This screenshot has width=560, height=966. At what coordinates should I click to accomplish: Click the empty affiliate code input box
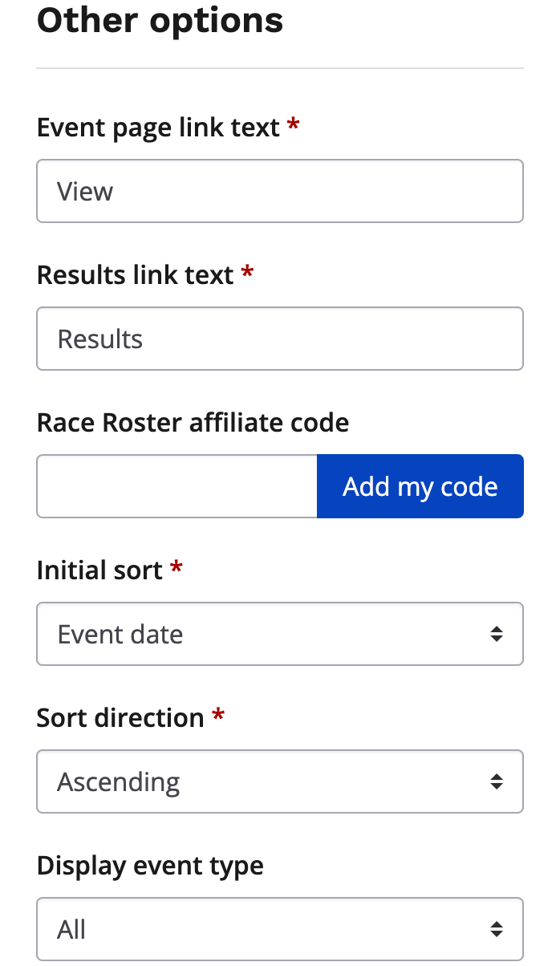pos(177,486)
